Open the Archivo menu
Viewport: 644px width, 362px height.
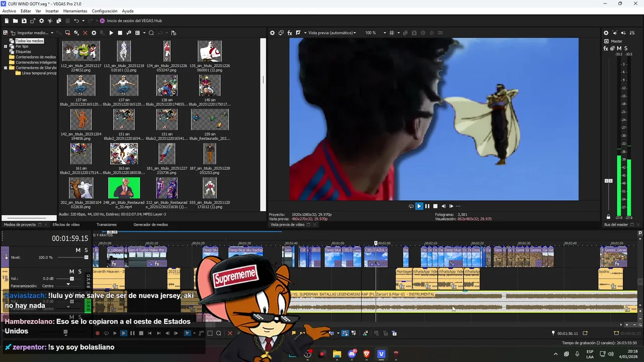click(9, 11)
